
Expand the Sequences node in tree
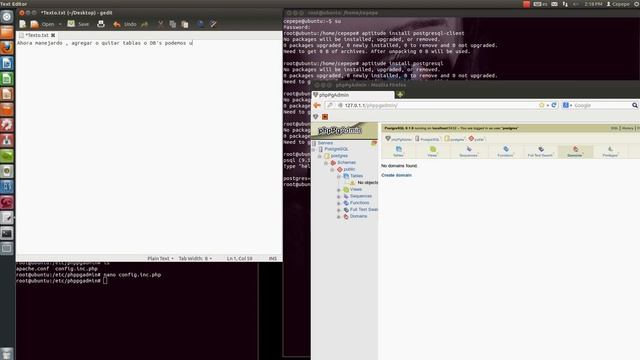coord(338,196)
